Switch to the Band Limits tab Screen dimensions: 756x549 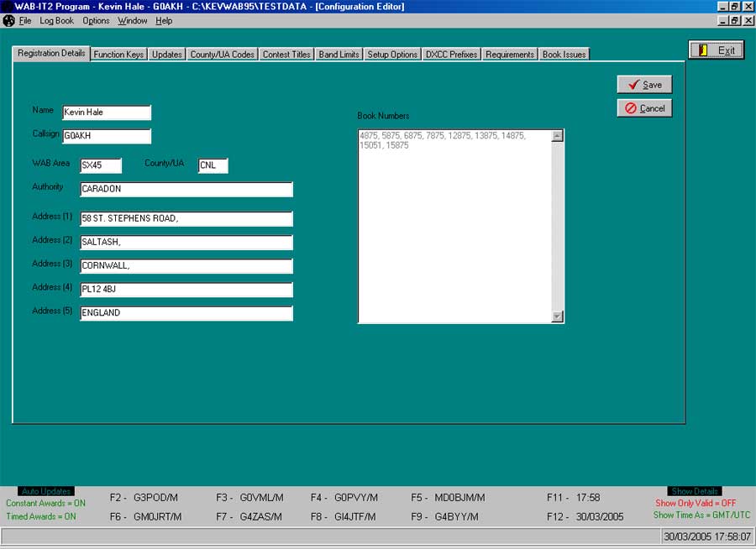click(339, 53)
